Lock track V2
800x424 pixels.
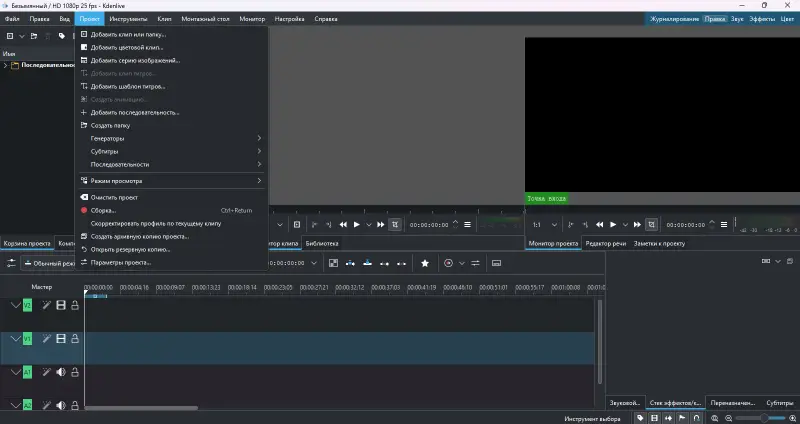coord(75,305)
